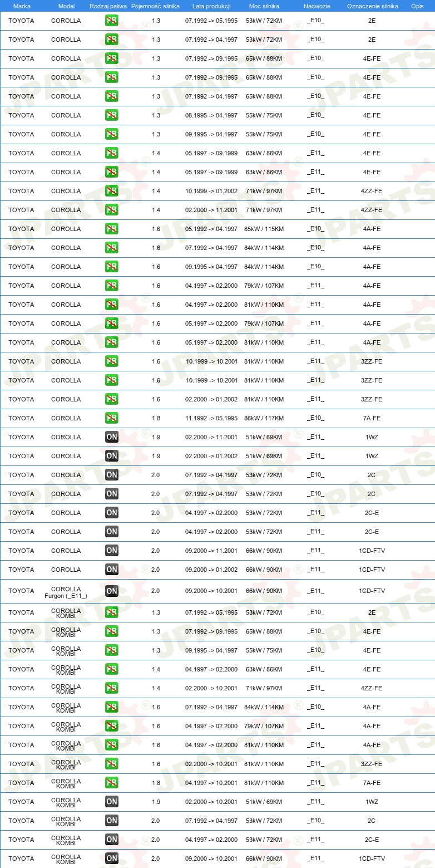
Task: Click the PB icon in the Corolla Kombi 2E row
Action: point(111,612)
